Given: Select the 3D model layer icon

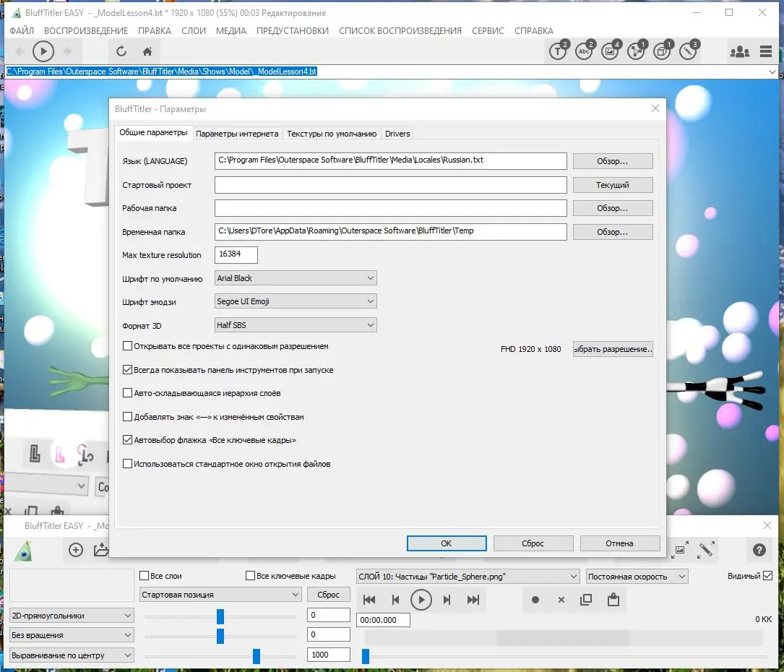Looking at the screenshot, I should (x=663, y=53).
